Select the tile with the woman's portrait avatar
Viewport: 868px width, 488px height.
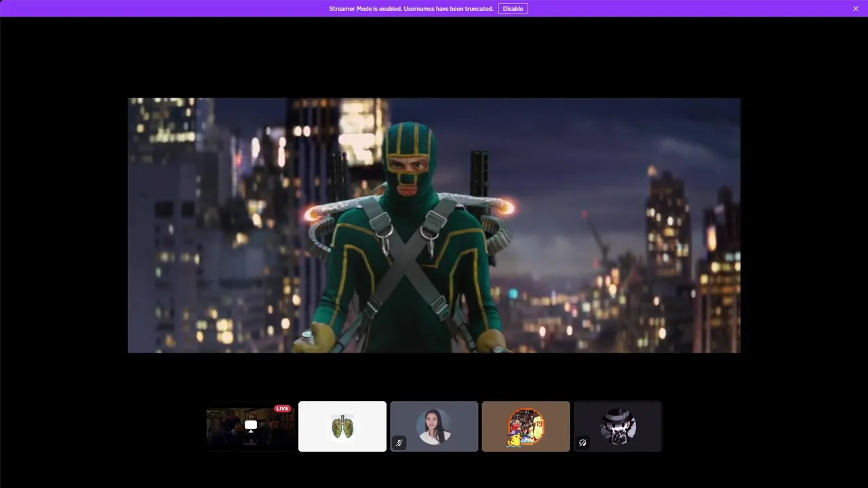pos(434,426)
